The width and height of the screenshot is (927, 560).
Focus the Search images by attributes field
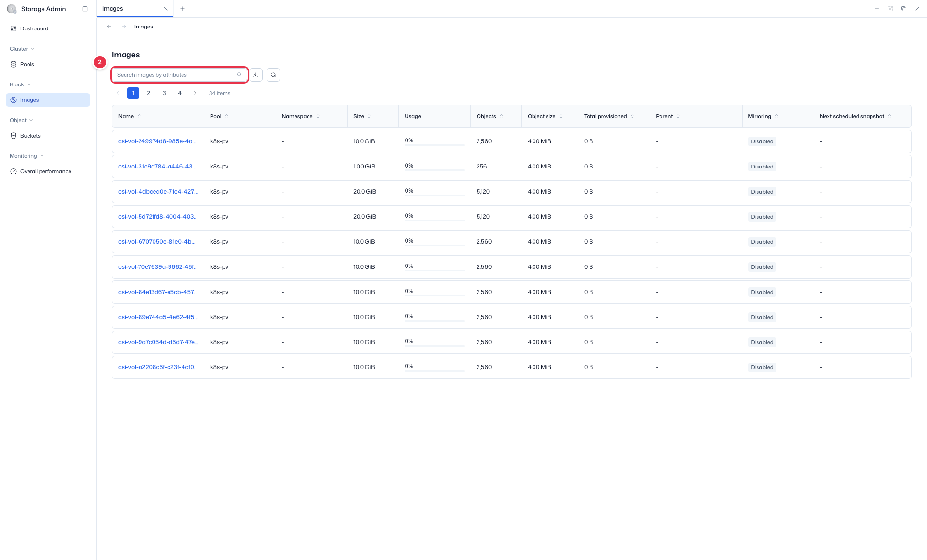pos(180,75)
